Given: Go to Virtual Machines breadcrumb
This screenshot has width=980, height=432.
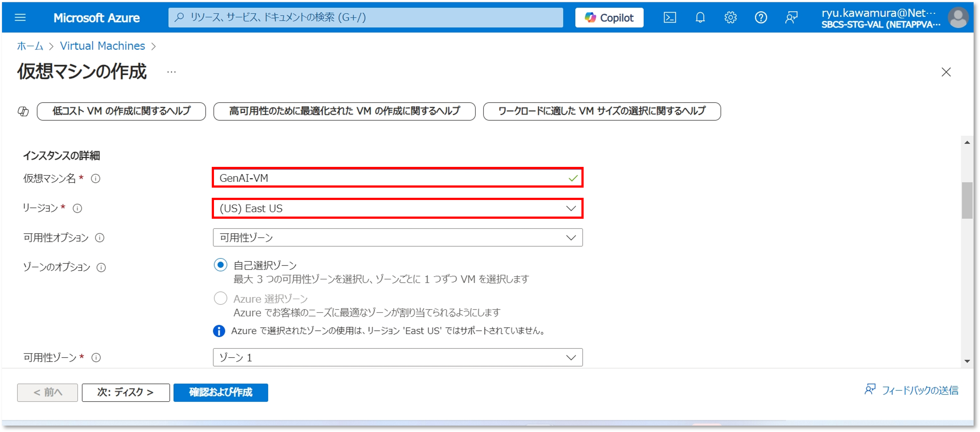Looking at the screenshot, I should [102, 46].
